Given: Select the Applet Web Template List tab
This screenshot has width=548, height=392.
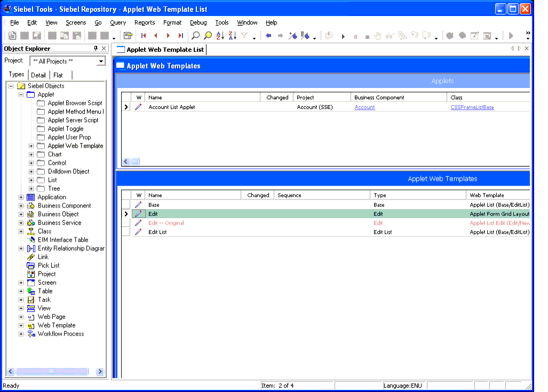Looking at the screenshot, I should 161,50.
